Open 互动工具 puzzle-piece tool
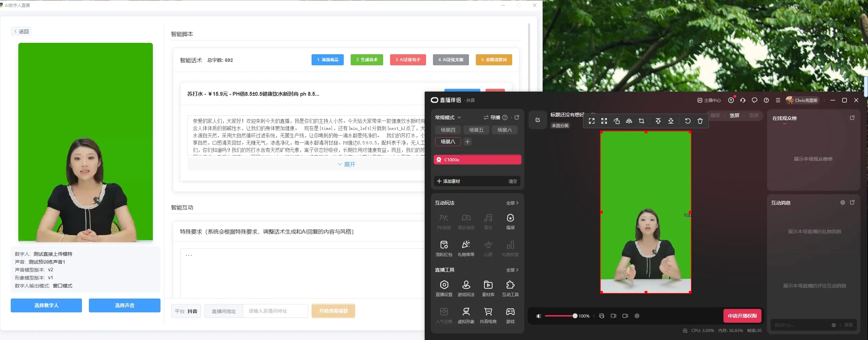The width and height of the screenshot is (868, 340). (x=510, y=289)
